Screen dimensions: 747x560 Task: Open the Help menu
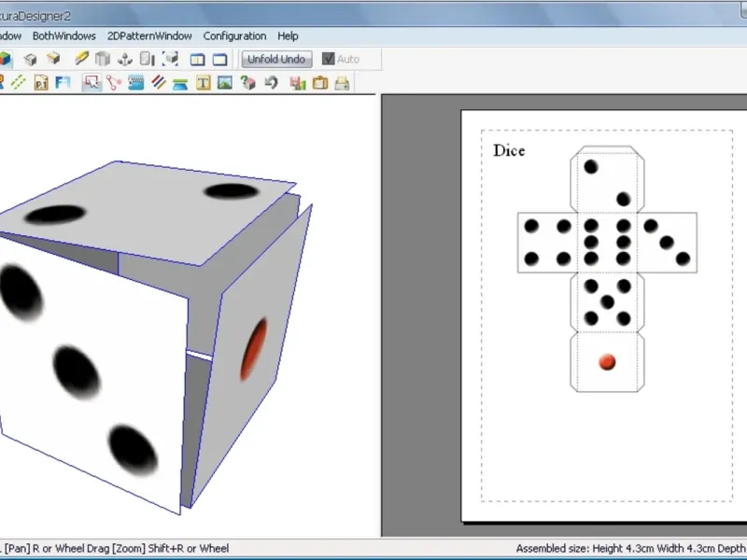point(288,36)
